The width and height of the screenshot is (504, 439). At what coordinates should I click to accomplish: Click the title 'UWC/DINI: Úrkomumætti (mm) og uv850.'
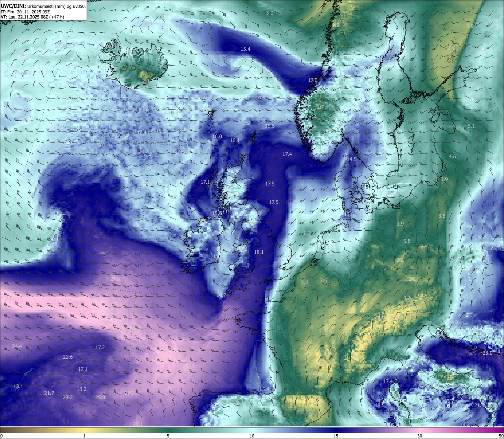pos(43,6)
